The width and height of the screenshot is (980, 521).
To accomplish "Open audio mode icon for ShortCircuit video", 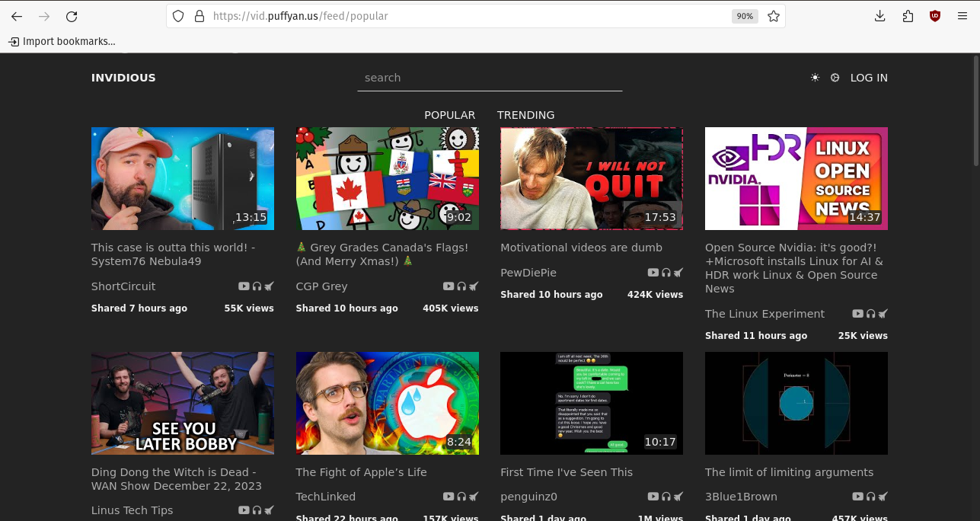I will click(x=257, y=286).
